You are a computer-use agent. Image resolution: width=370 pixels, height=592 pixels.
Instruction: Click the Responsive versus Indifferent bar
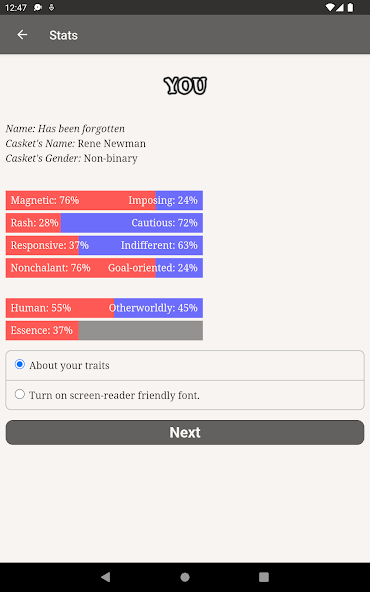(x=104, y=245)
